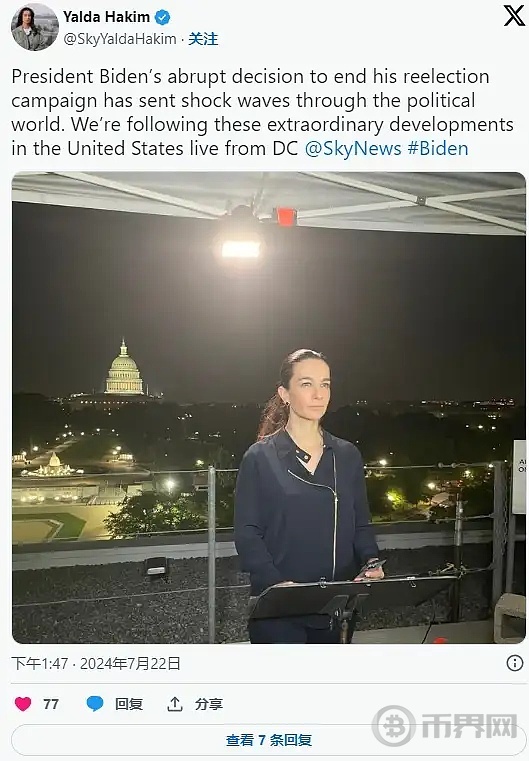The width and height of the screenshot is (529, 761).
Task: Open the X logo in the corner
Action: [x=514, y=16]
